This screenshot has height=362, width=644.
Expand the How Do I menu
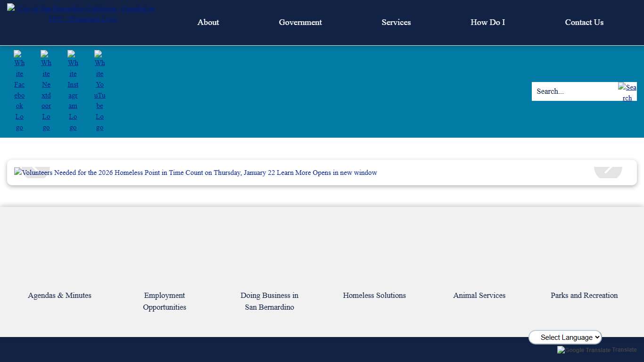pos(487,22)
